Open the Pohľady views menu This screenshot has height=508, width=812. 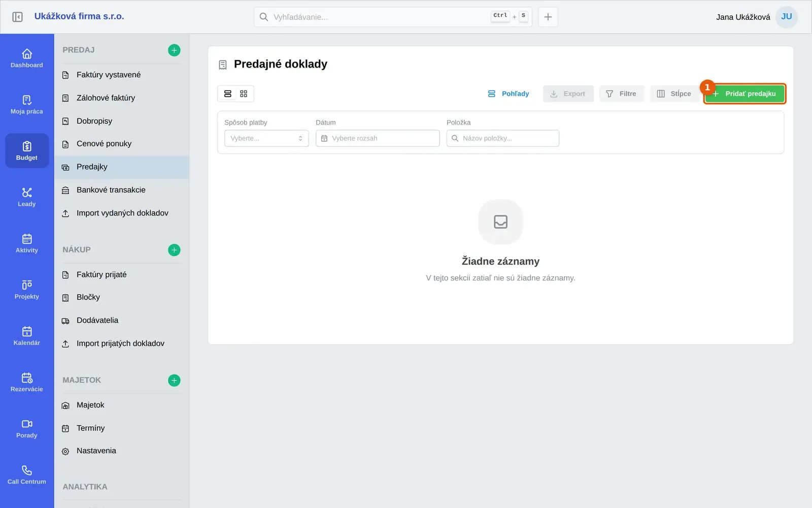[509, 94]
